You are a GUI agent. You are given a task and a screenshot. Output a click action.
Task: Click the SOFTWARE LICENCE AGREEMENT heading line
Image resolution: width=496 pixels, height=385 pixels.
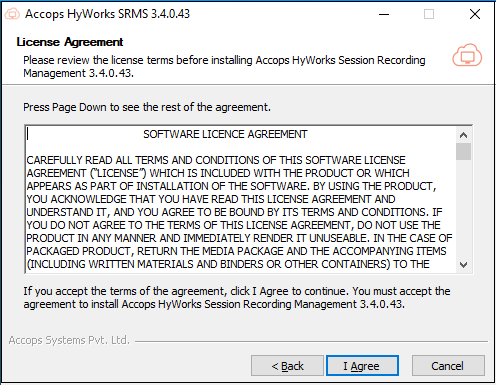coord(225,134)
